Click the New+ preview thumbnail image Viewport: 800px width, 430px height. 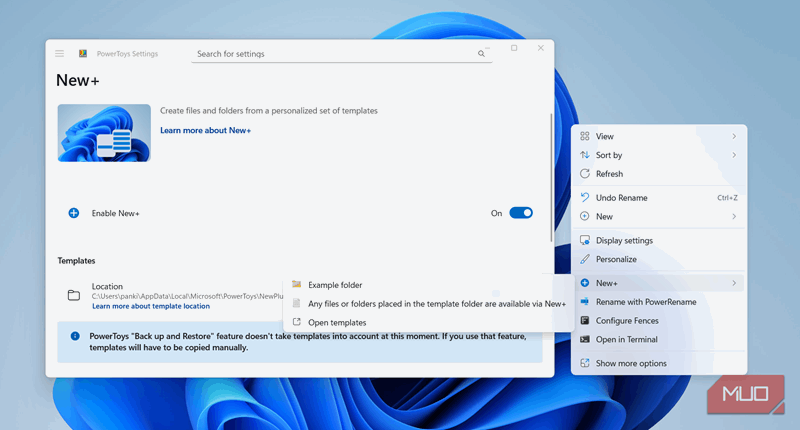tap(104, 133)
